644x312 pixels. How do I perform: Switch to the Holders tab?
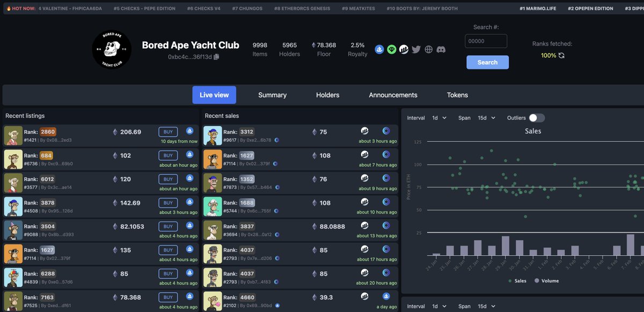(x=328, y=95)
